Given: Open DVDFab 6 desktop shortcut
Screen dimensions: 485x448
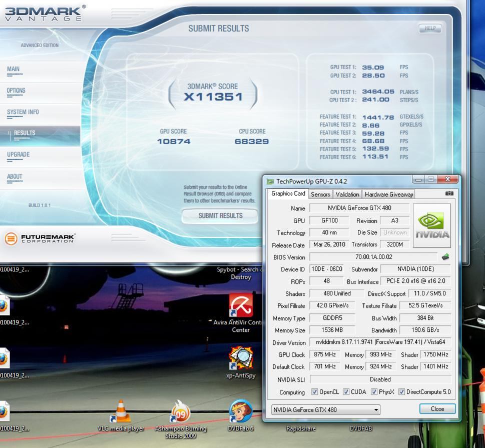Looking at the screenshot, I should pyautogui.click(x=241, y=415).
